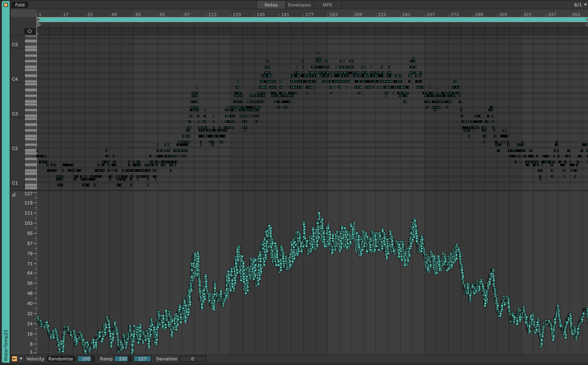Click the loop start marker triangle
This screenshot has height=365, width=588.
[x=38, y=20]
